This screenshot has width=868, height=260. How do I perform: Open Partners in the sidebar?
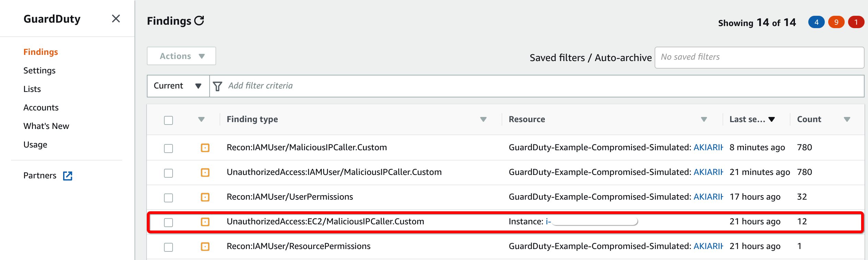[40, 175]
